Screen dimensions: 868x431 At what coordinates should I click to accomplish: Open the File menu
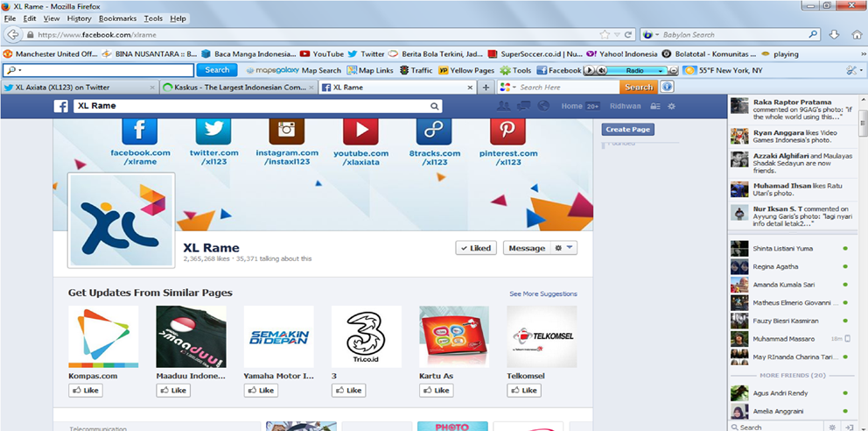pos(10,18)
